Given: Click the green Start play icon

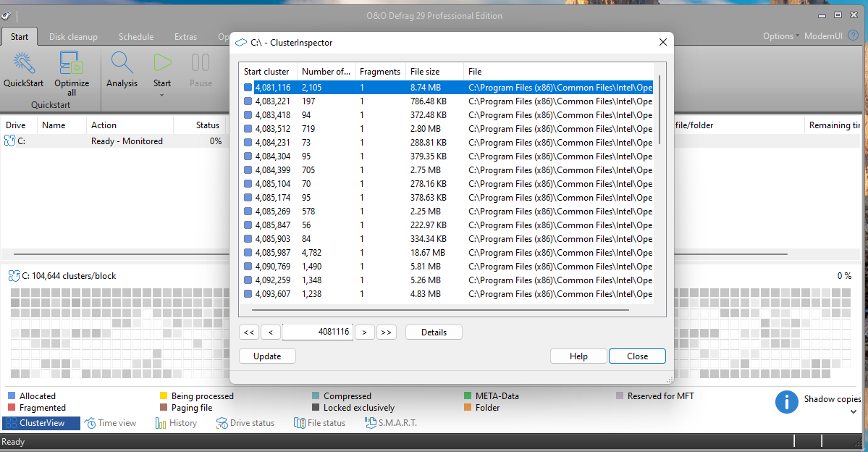Looking at the screenshot, I should coord(162,62).
